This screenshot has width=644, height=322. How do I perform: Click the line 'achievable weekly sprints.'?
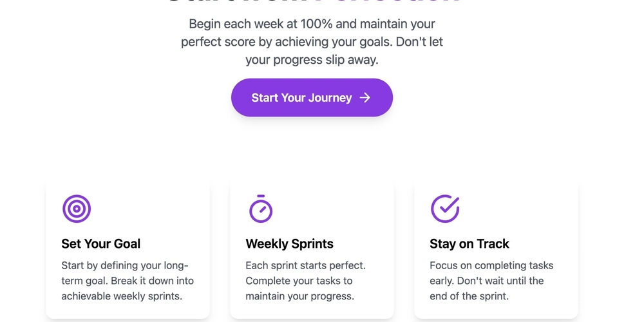(x=122, y=296)
